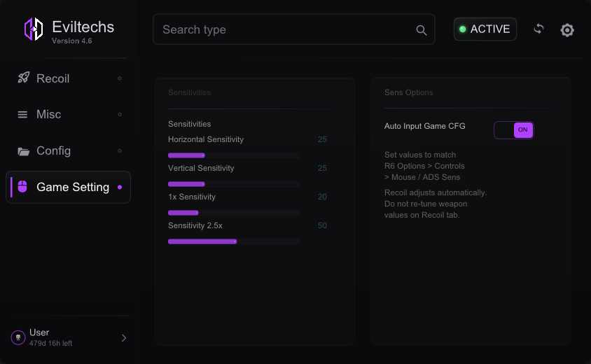
Task: Set the Sensitivity 2.5x slider bar
Action: click(234, 241)
